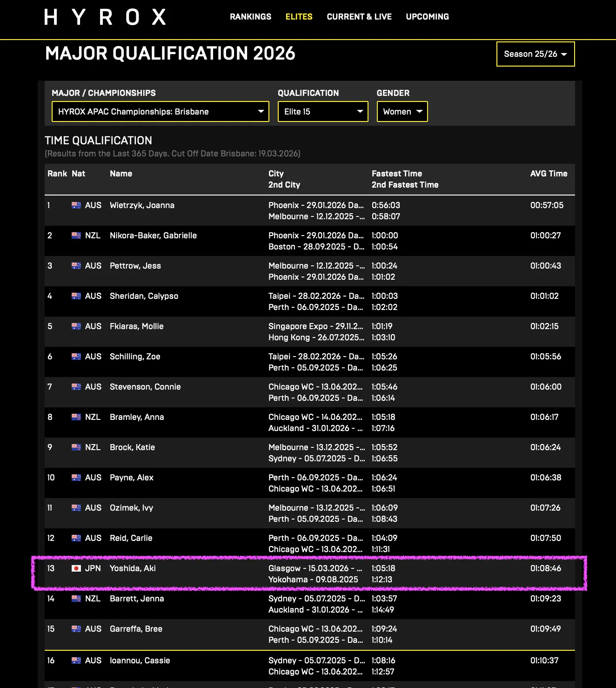Screen dimensions: 616x688
Task: Go to the Rankings menu item
Action: click(250, 17)
